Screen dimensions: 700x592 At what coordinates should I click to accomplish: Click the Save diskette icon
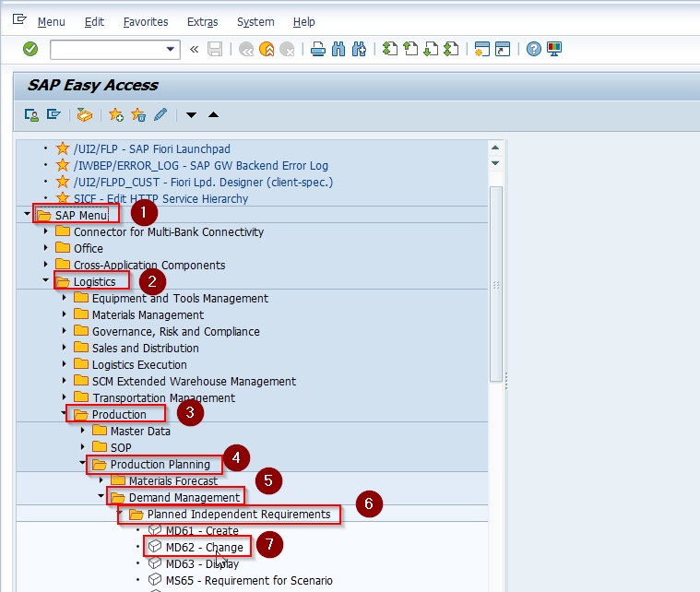[x=215, y=49]
